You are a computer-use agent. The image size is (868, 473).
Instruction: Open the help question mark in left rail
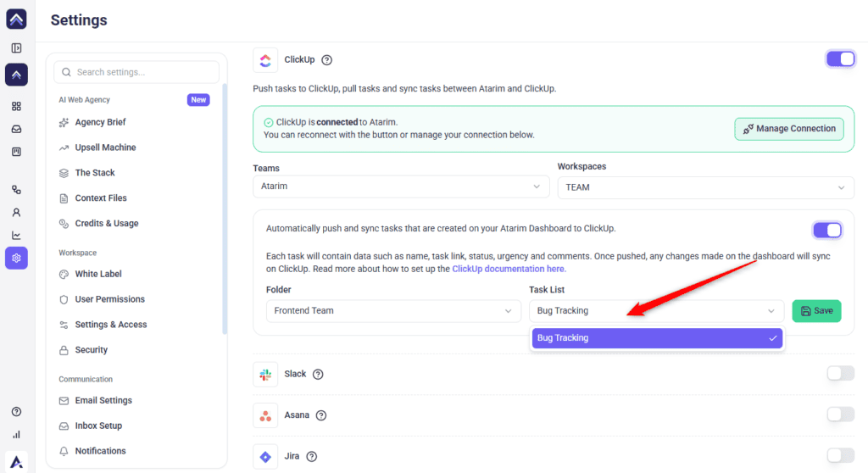click(x=17, y=411)
